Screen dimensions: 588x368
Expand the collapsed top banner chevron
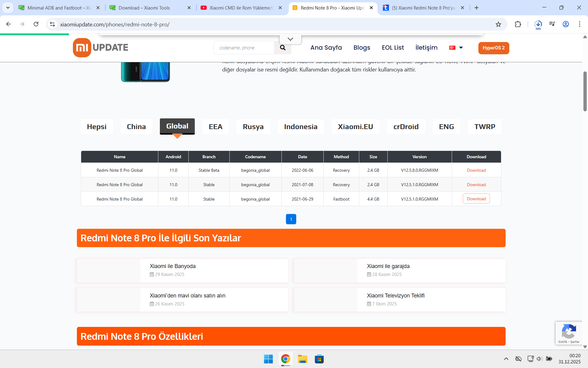pos(290,39)
